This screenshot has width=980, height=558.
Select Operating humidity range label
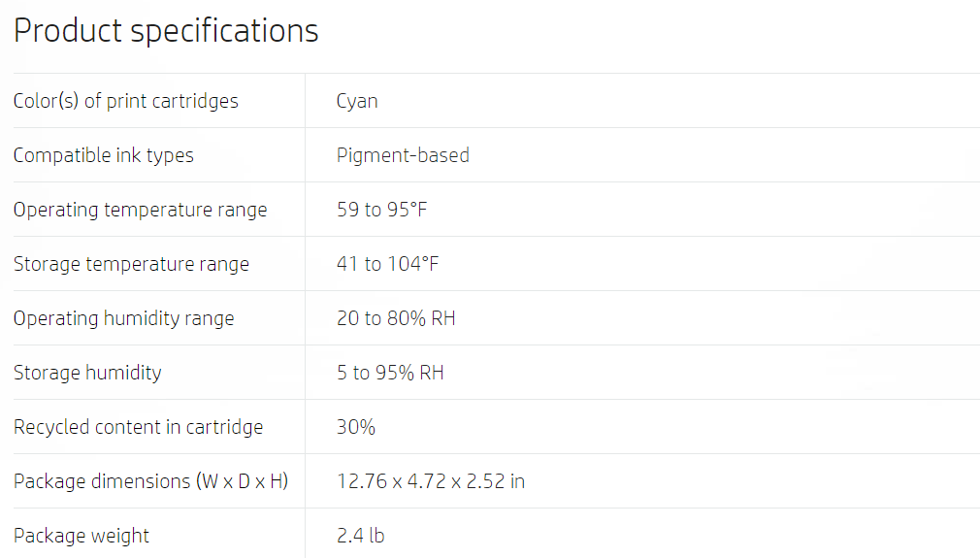click(124, 318)
